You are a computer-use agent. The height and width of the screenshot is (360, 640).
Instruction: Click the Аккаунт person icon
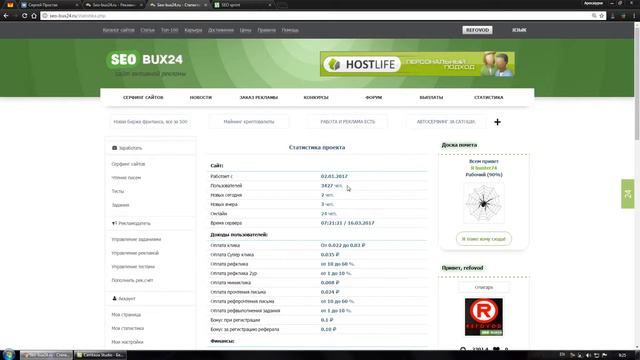(114, 298)
